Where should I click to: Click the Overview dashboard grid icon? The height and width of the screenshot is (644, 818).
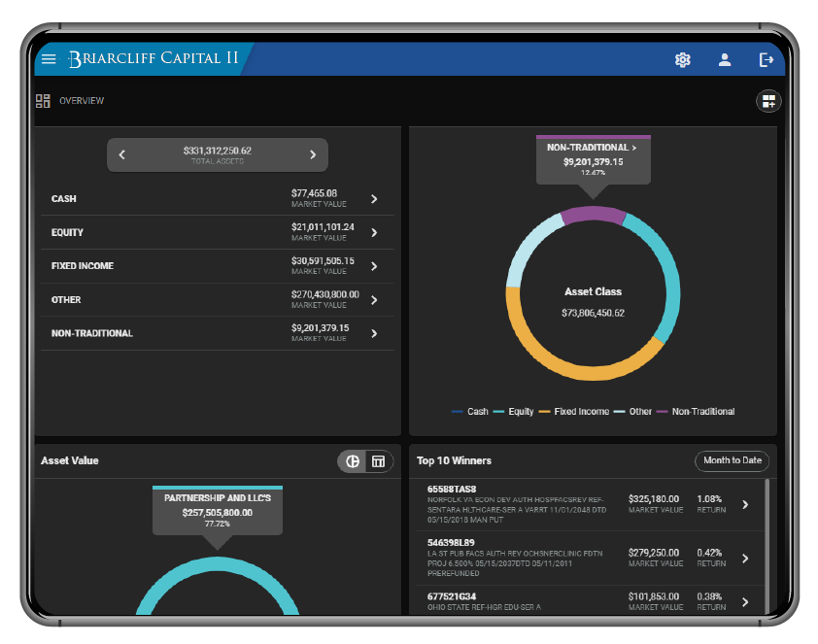[42, 101]
